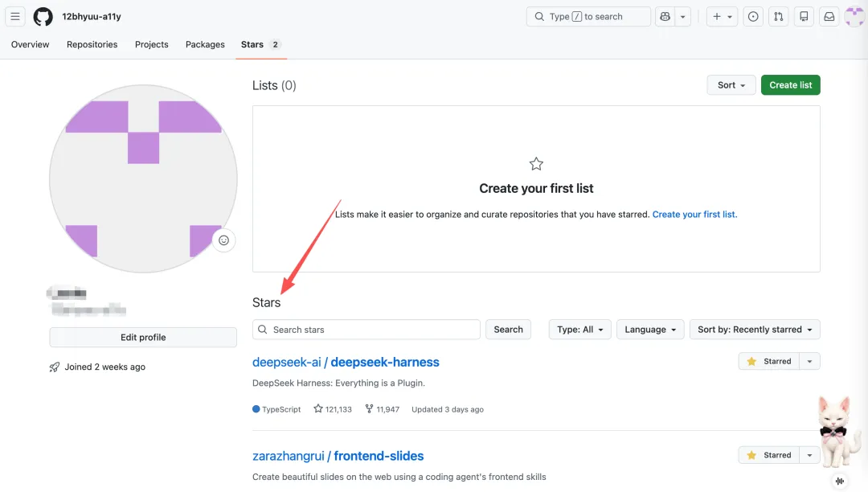Click the Search button next to stars field
The width and height of the screenshot is (868, 492).
[x=508, y=330]
